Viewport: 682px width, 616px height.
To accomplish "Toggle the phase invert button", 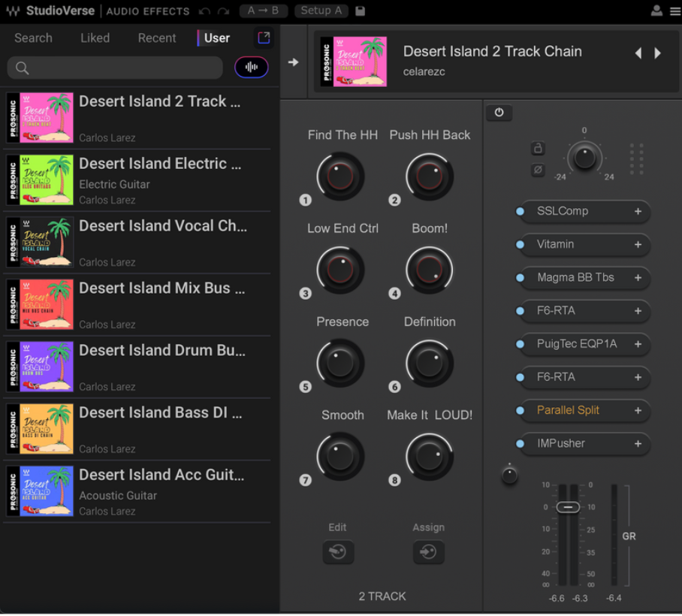I will 538,170.
